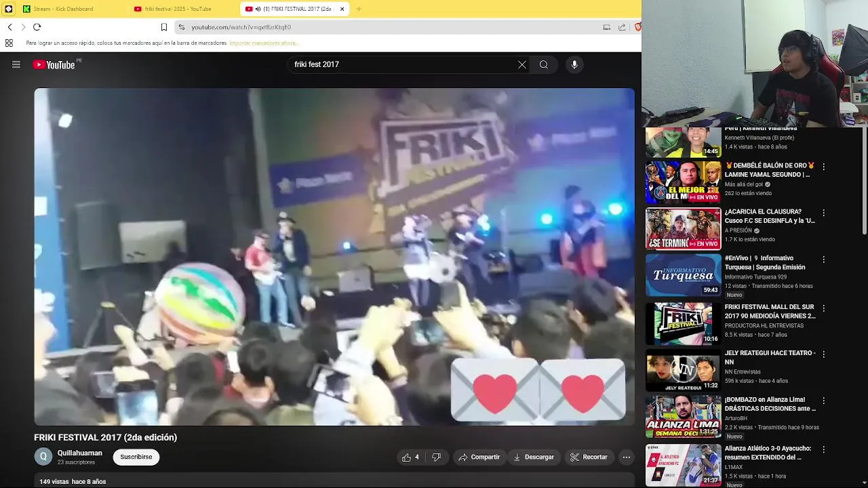
Task: Go to the YouTube home logo
Action: tap(54, 64)
